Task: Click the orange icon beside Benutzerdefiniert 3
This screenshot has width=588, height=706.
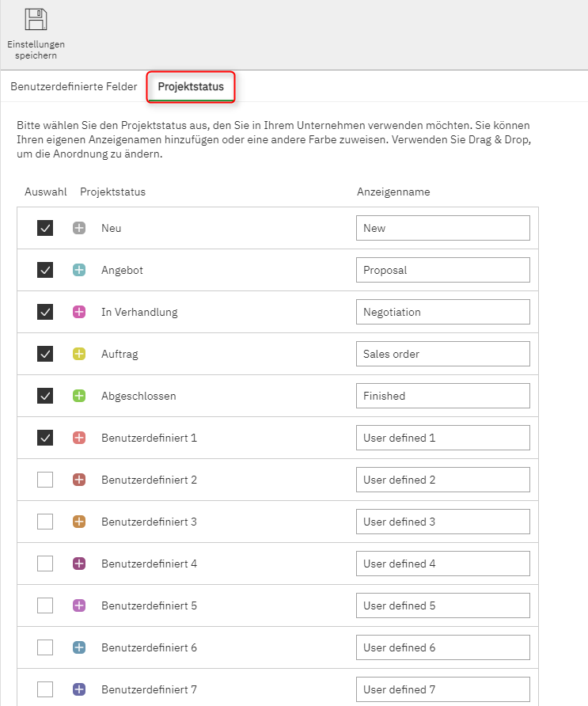Action: click(x=79, y=522)
